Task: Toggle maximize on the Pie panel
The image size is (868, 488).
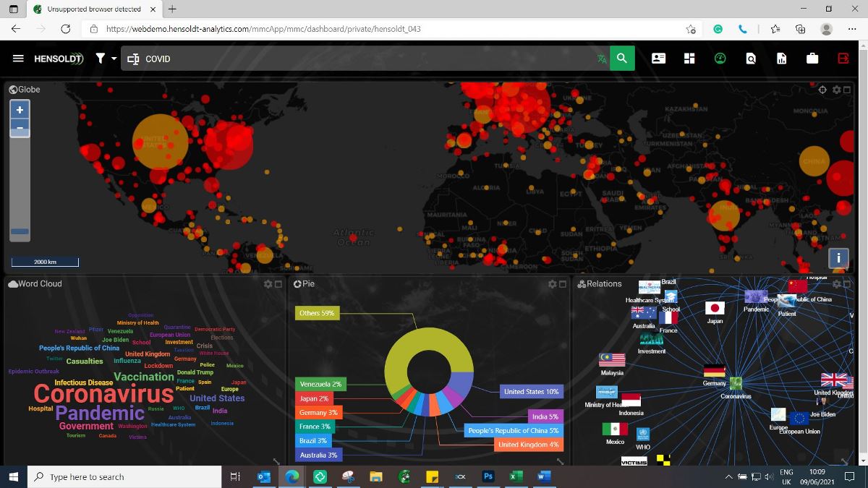Action: click(563, 284)
